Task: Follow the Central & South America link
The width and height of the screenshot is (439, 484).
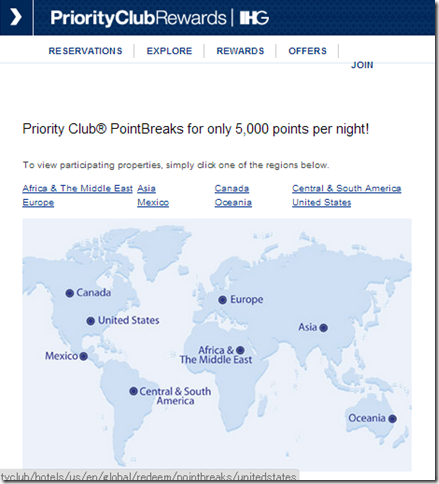Action: click(x=347, y=189)
